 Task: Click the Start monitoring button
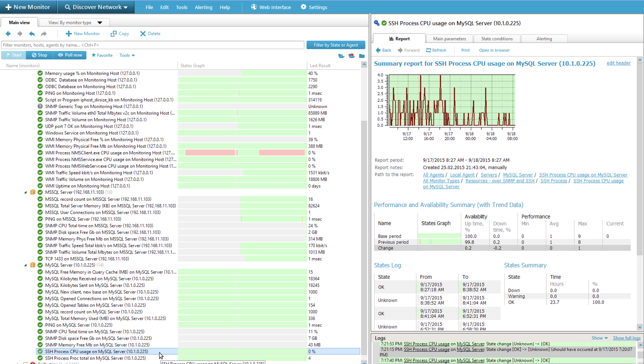click(14, 55)
